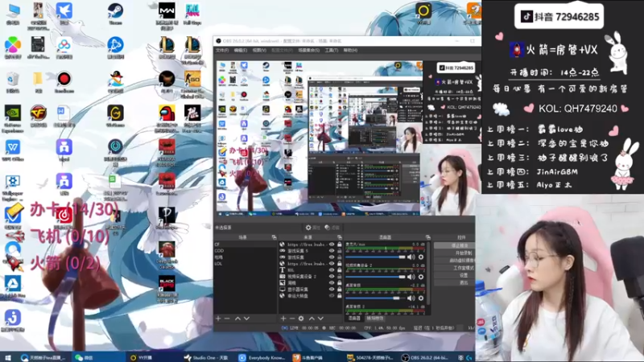Image resolution: width=644 pixels, height=362 pixels.
Task: Click the remove scene minus icon in OBS
Action: [x=227, y=319]
